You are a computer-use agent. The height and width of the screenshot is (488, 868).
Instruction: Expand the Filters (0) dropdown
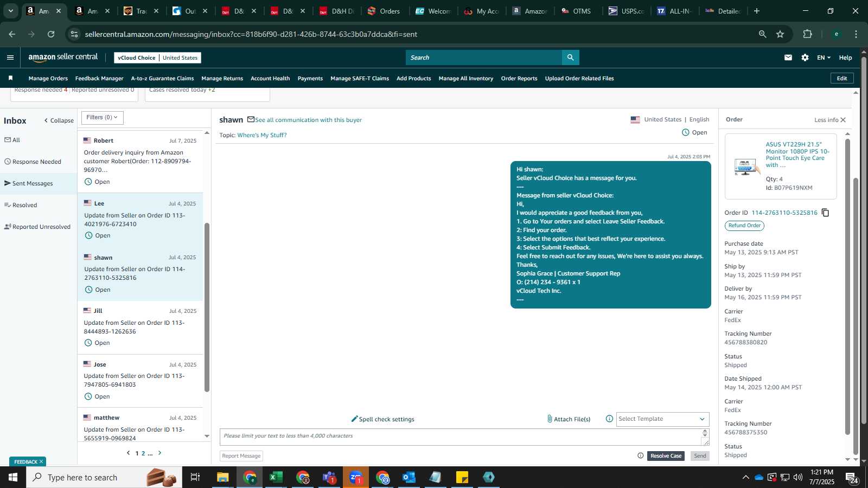pyautogui.click(x=102, y=118)
